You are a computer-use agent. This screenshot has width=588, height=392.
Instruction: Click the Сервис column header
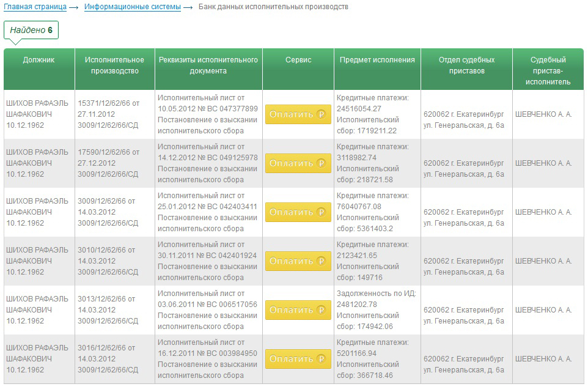(298, 60)
